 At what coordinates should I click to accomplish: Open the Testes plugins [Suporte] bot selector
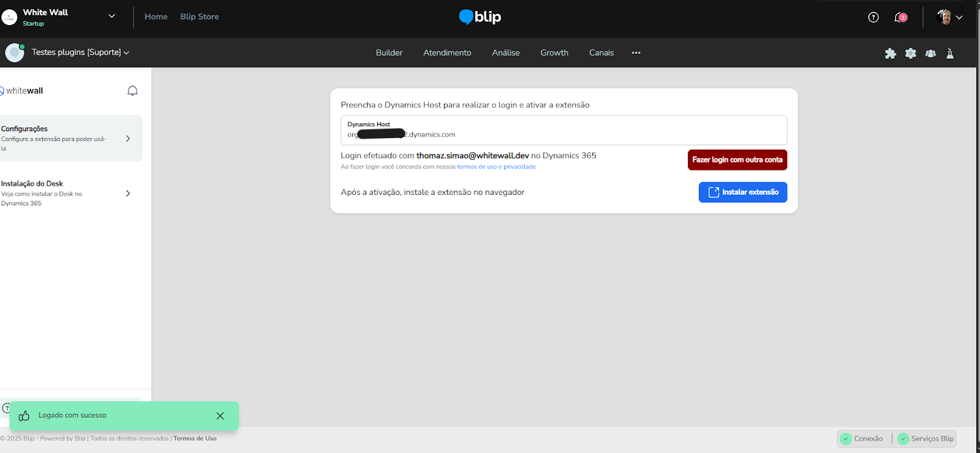click(x=80, y=53)
